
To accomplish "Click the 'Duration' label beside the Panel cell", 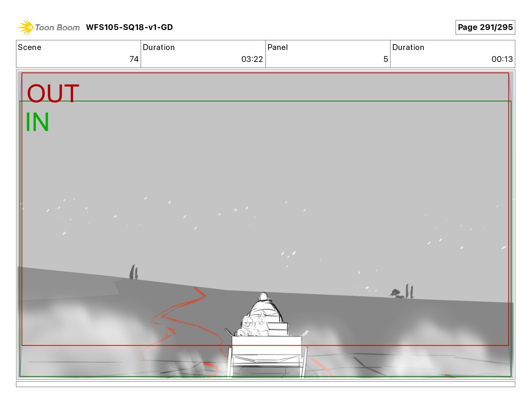I will pos(408,47).
